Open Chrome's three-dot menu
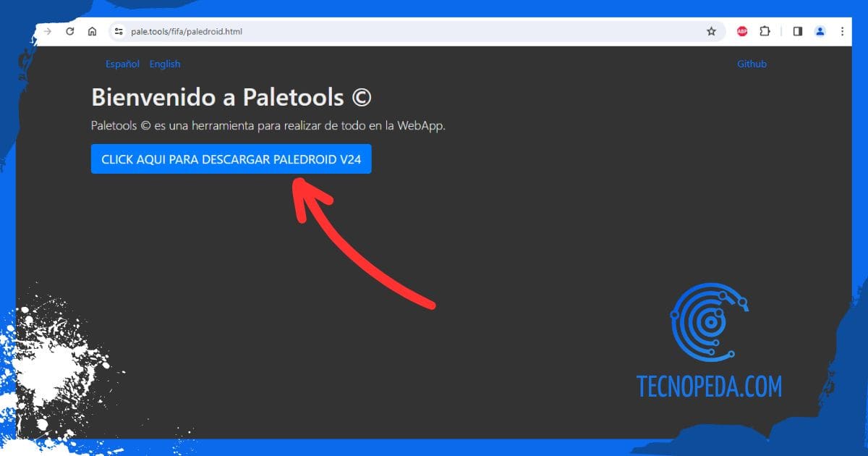 click(843, 32)
